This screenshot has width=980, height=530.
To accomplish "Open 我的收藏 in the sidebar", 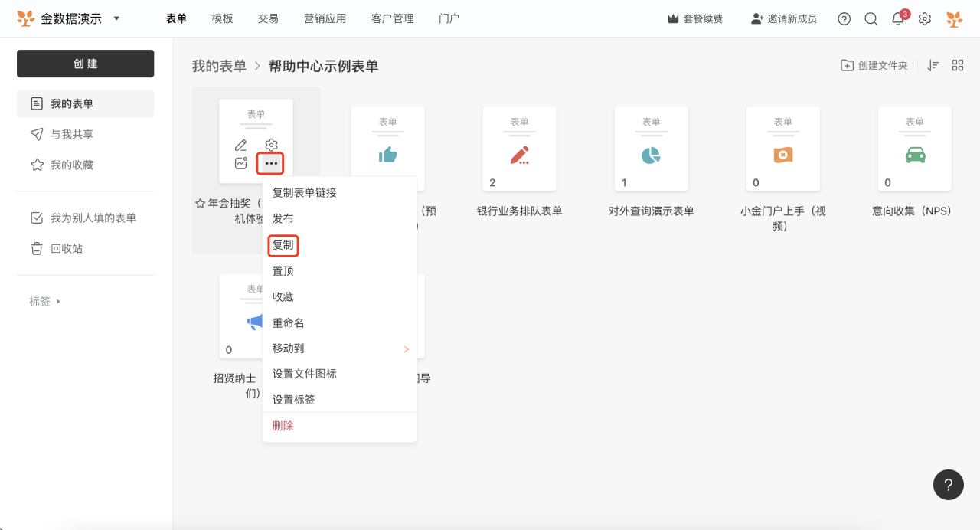I will [86, 165].
